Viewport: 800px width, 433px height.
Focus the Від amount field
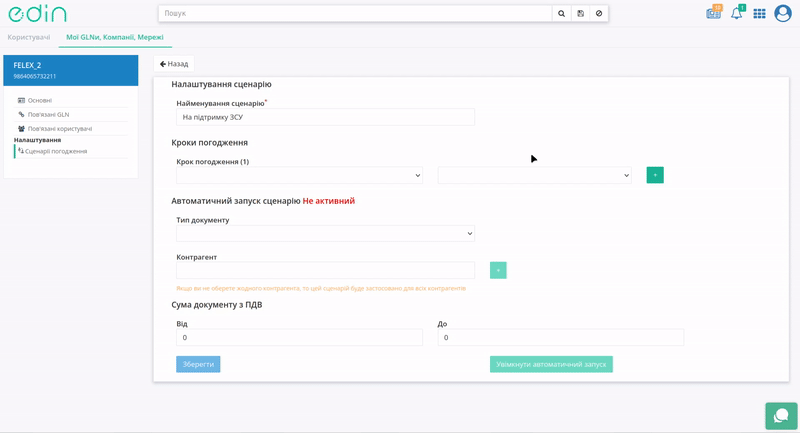299,338
